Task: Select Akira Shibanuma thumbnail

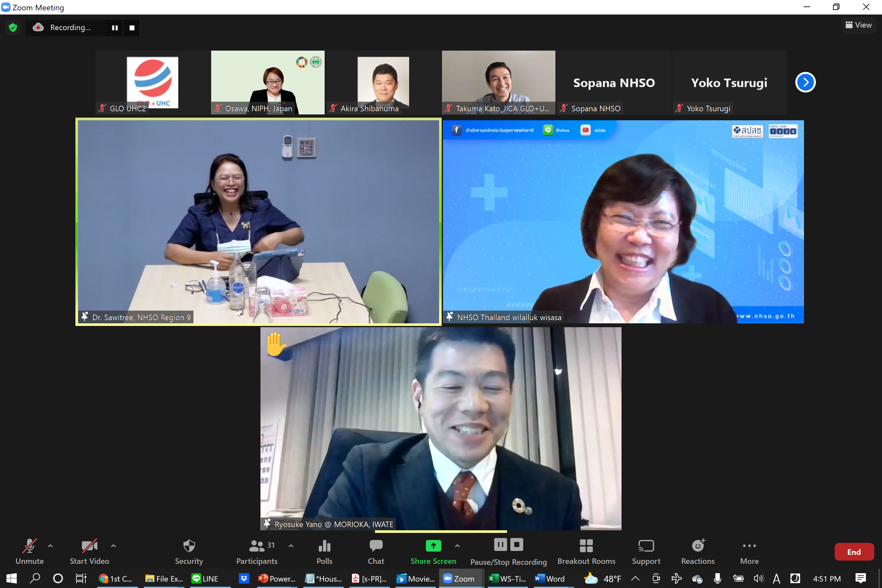Action: pos(383,82)
